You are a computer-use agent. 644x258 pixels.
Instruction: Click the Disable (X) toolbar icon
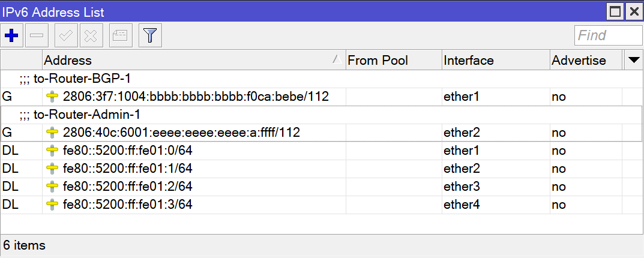click(91, 35)
